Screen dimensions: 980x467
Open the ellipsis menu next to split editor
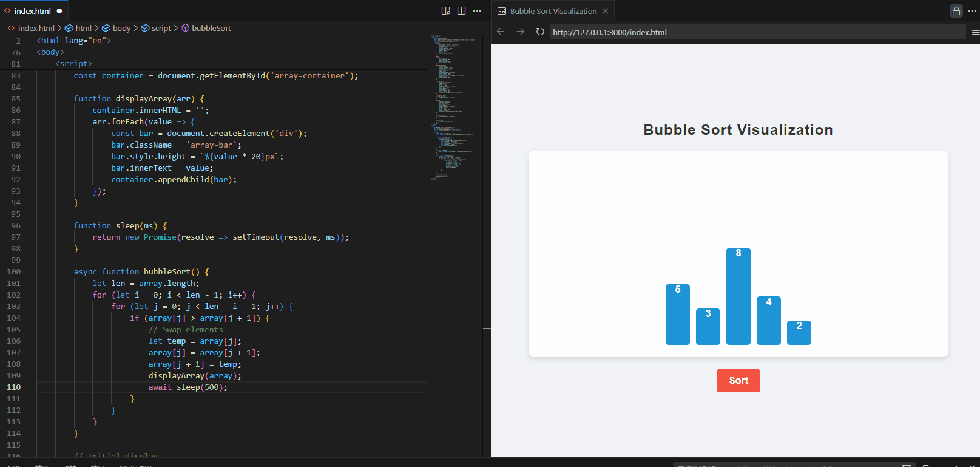pos(477,11)
